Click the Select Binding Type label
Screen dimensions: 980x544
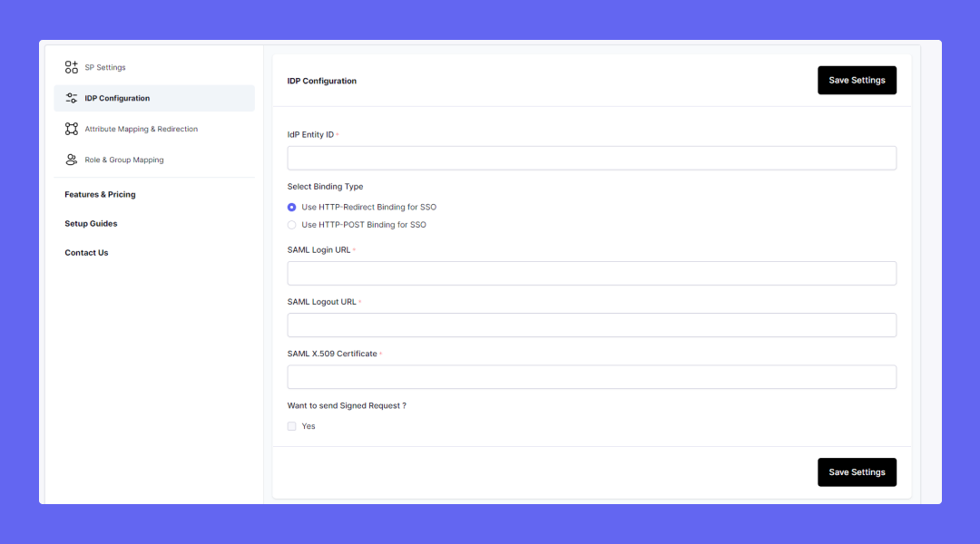click(325, 187)
